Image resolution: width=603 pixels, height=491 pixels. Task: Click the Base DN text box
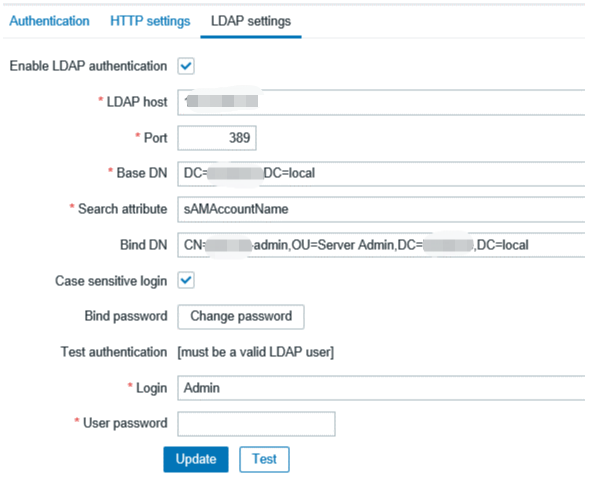coord(380,172)
